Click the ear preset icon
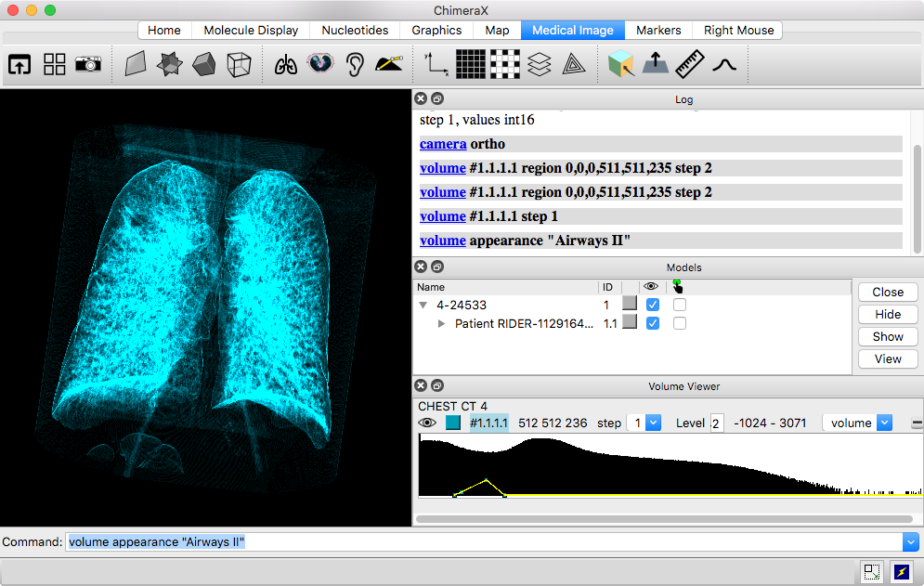The image size is (924, 586). [355, 64]
